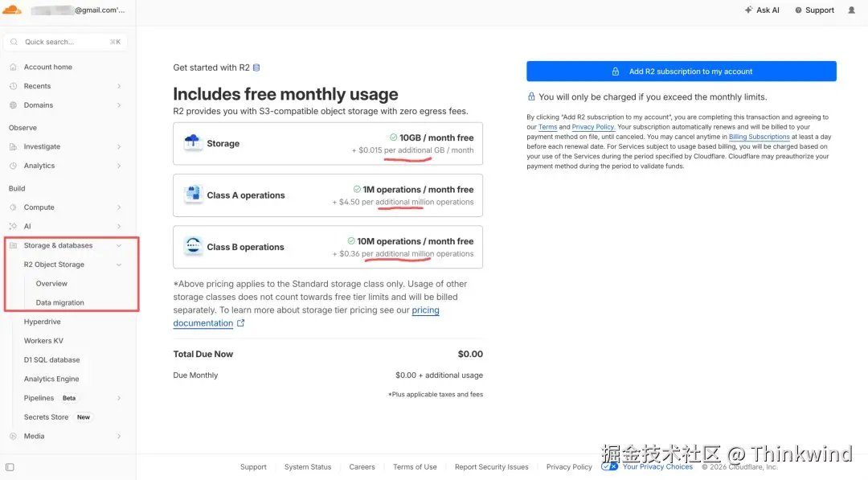
Task: Click the AI sparkle sidebar icon
Action: [14, 227]
